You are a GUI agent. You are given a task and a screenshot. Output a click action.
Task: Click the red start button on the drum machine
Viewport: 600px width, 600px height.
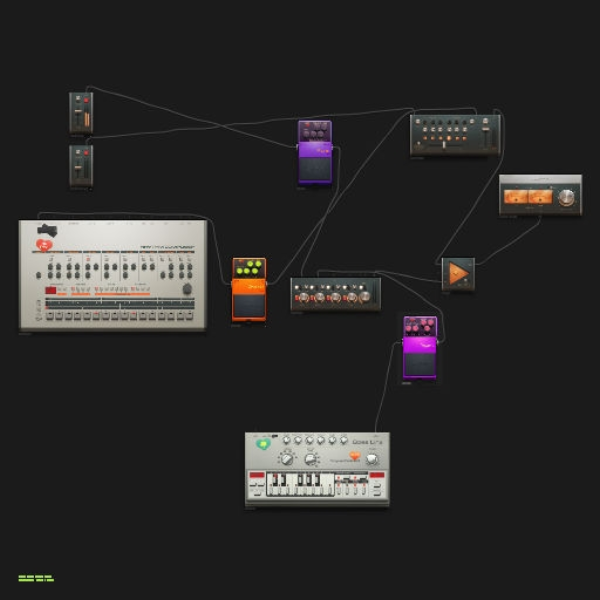point(51,290)
